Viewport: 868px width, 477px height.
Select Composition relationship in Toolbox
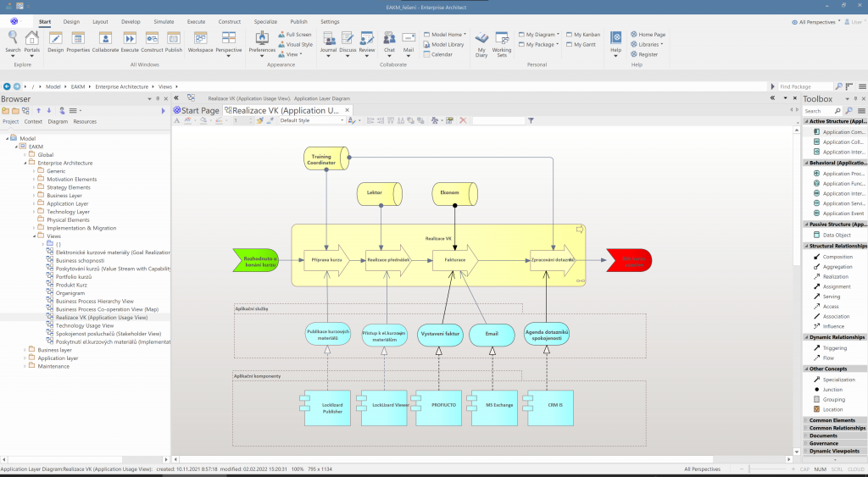pyautogui.click(x=836, y=257)
